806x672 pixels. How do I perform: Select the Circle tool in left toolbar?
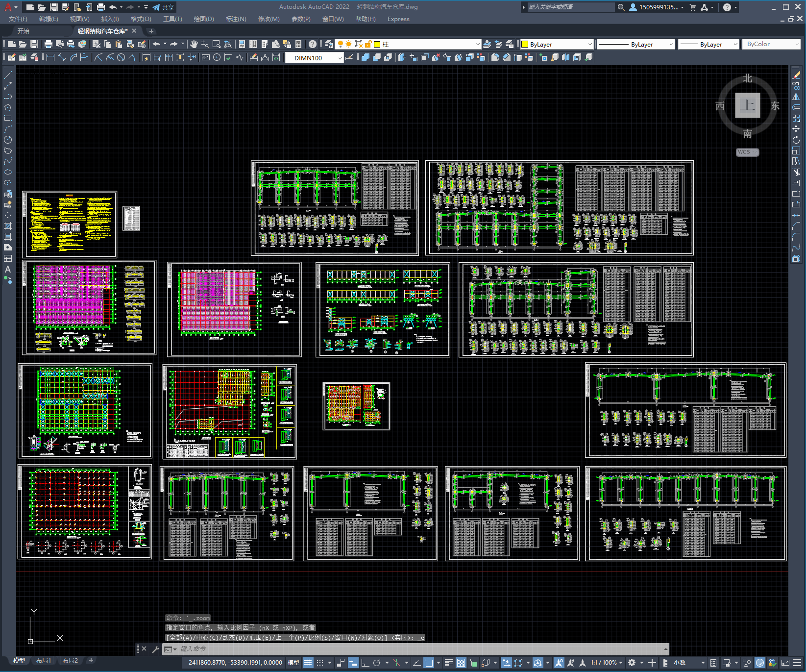pyautogui.click(x=8, y=140)
